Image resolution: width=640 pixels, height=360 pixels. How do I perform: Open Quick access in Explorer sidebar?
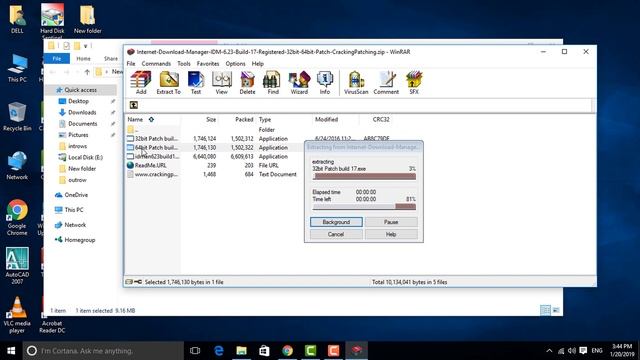[x=80, y=90]
